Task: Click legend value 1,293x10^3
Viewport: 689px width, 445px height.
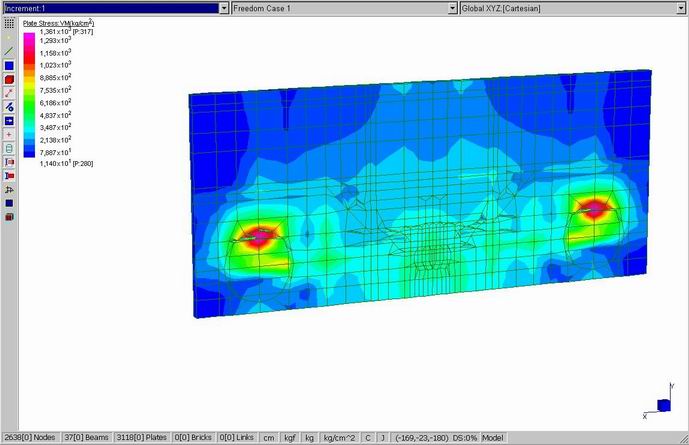Action: [x=55, y=40]
